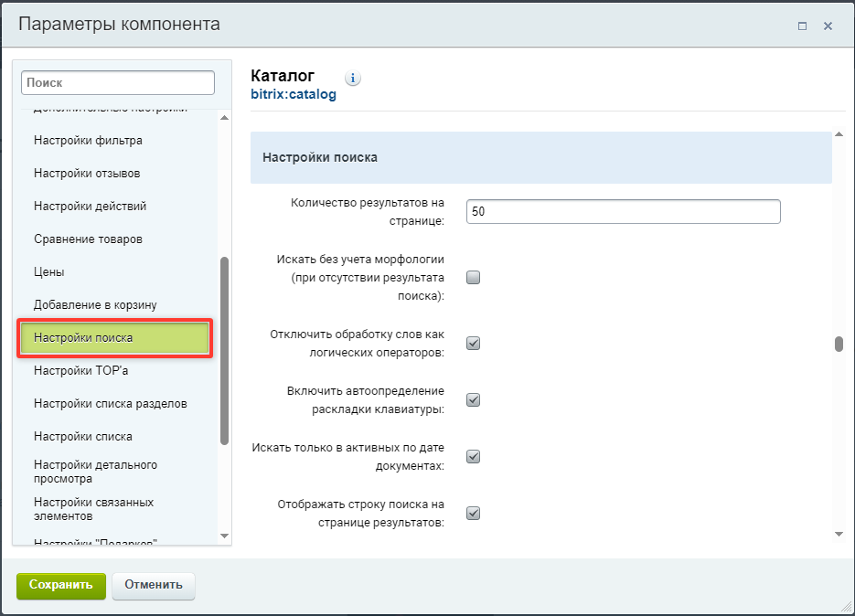Viewport: 855px width, 616px height.
Task: Click the sidebar scrollbar up arrow
Action: [x=224, y=118]
